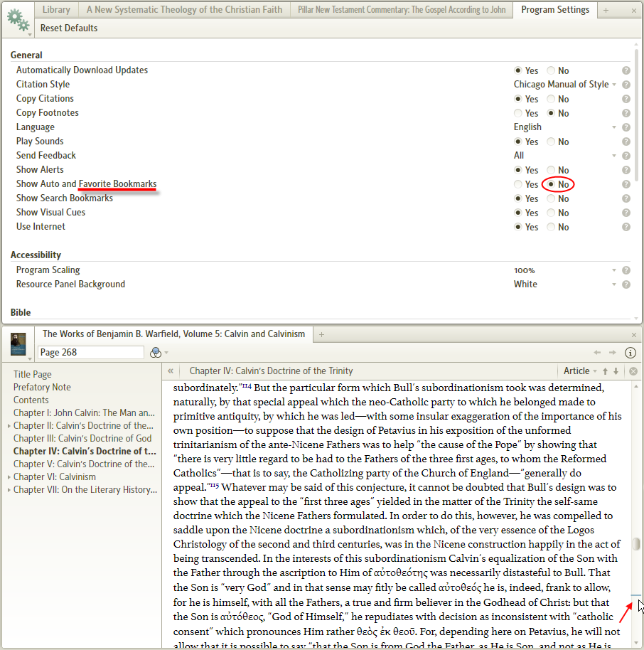The width and height of the screenshot is (644, 650).
Task: Open help icon for Copy Footnotes
Action: [626, 113]
